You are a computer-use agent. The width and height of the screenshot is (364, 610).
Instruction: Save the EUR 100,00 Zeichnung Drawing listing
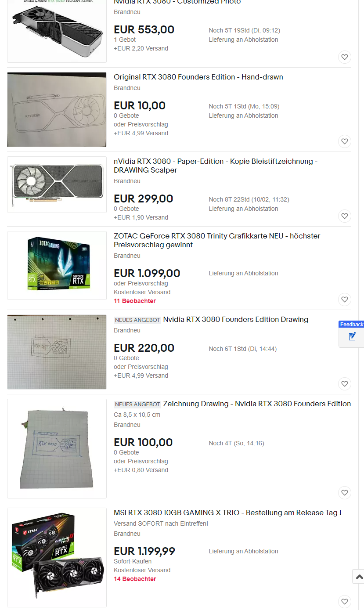(x=345, y=493)
